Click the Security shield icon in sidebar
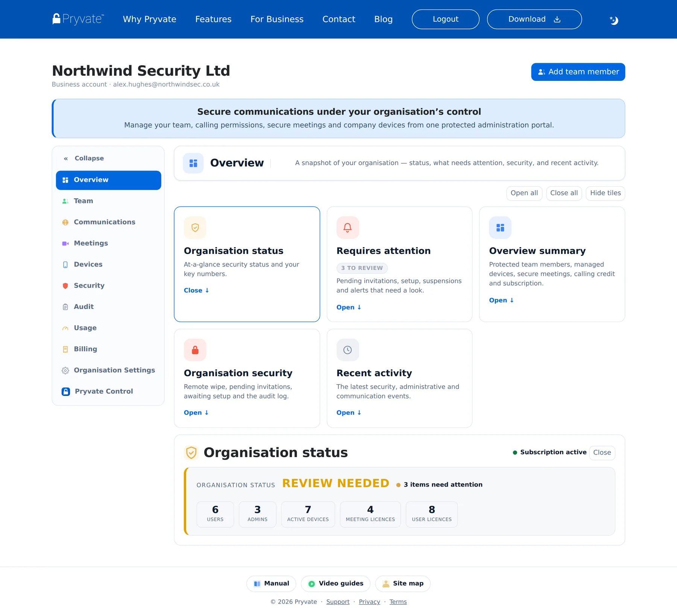The image size is (677, 616). click(65, 286)
